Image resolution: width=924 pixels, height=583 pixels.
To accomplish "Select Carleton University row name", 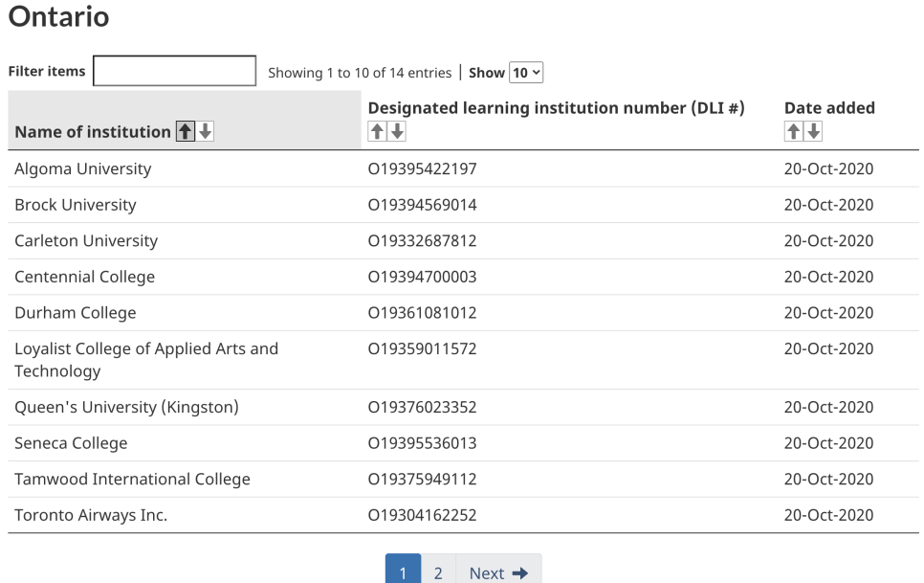I will click(86, 240).
